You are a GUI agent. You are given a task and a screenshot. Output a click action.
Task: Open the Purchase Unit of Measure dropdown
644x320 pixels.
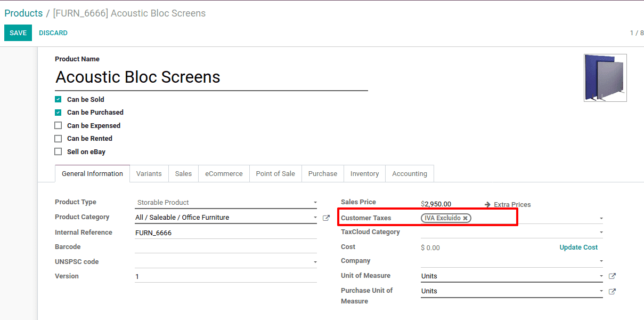601,291
